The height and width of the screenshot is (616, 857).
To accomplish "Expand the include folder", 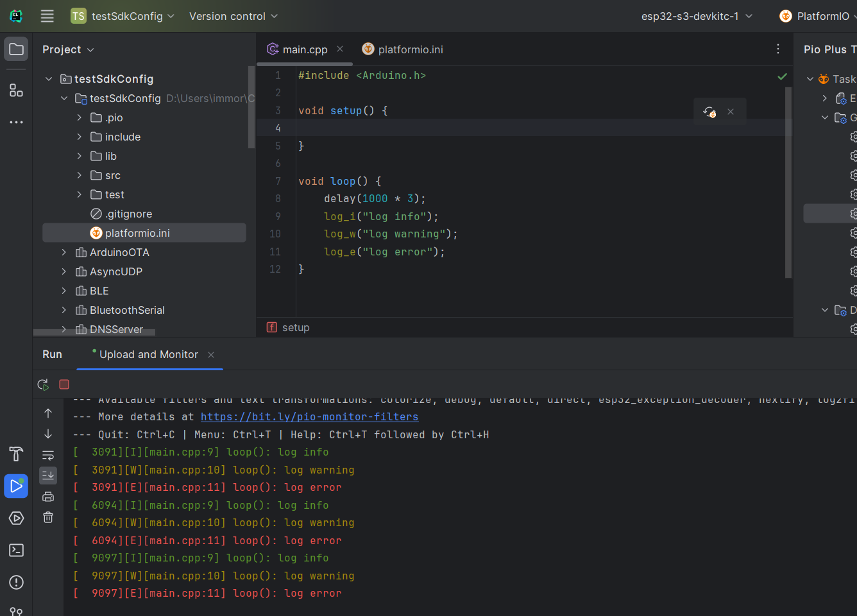I will point(80,137).
